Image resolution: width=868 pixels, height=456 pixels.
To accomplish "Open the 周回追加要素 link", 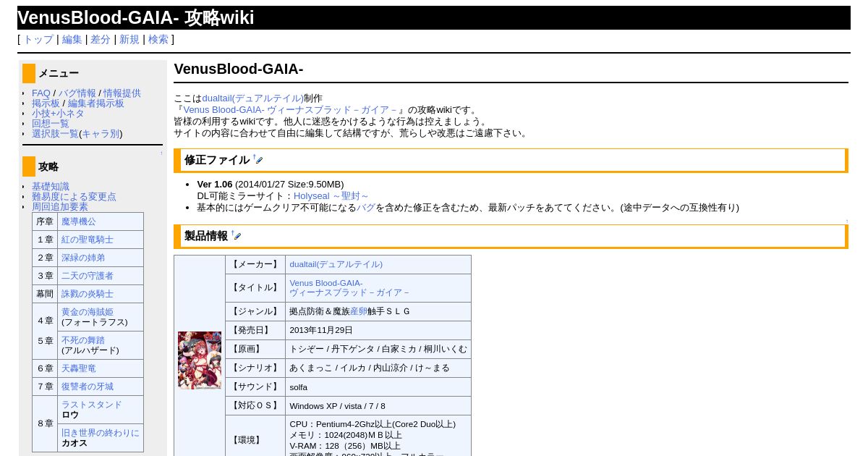I will 60,207.
